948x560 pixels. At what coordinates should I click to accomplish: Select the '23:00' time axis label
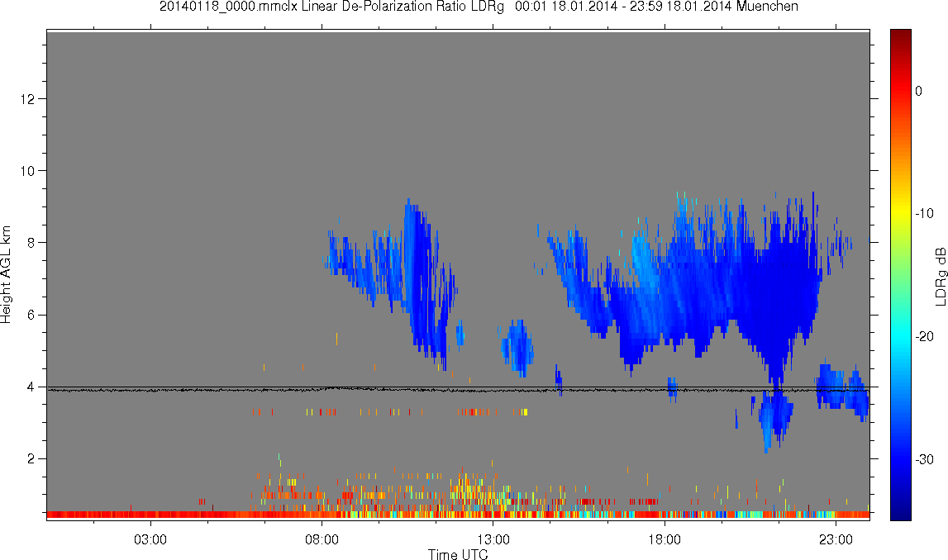pyautogui.click(x=836, y=539)
